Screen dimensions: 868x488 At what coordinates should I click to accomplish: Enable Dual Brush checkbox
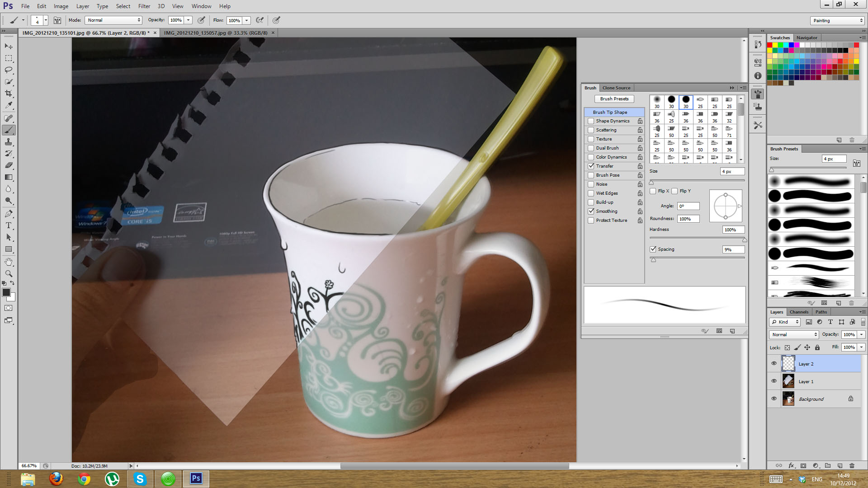tap(591, 148)
